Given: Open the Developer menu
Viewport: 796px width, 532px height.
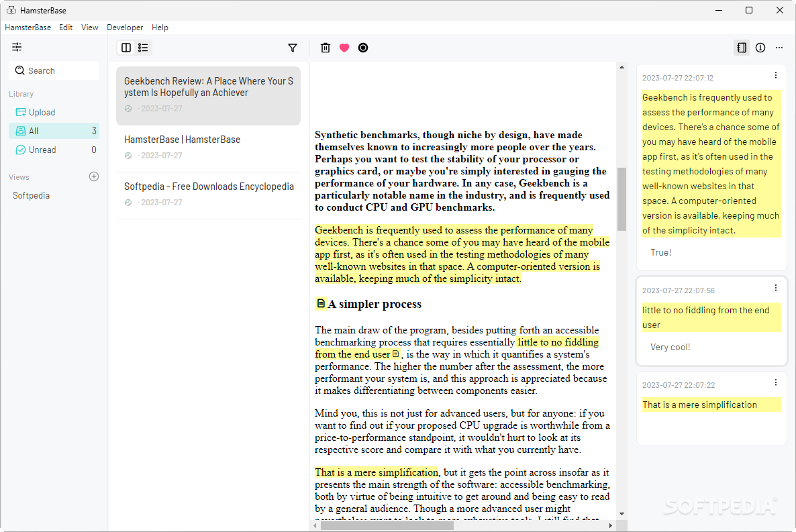Looking at the screenshot, I should 125,28.
